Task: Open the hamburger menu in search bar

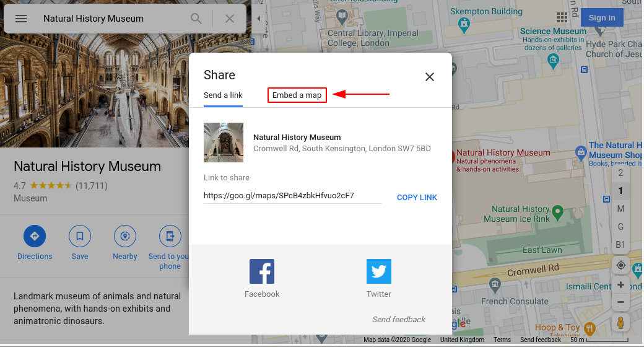Action: pyautogui.click(x=21, y=19)
